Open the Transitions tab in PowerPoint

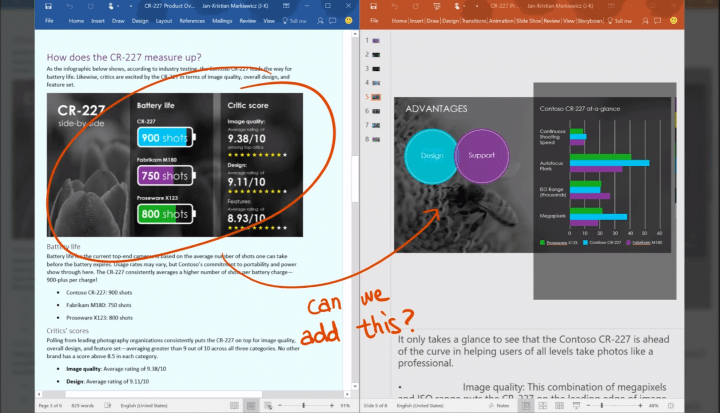pyautogui.click(x=474, y=21)
